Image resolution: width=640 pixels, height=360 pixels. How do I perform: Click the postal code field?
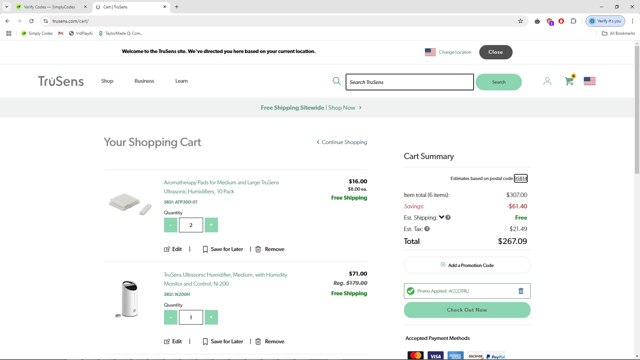pyautogui.click(x=521, y=178)
